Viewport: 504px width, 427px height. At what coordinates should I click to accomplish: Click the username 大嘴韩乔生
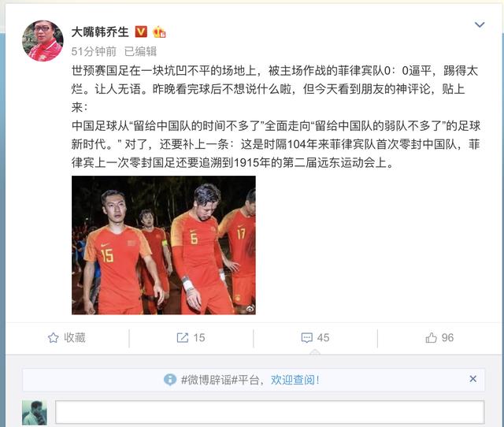pyautogui.click(x=100, y=32)
